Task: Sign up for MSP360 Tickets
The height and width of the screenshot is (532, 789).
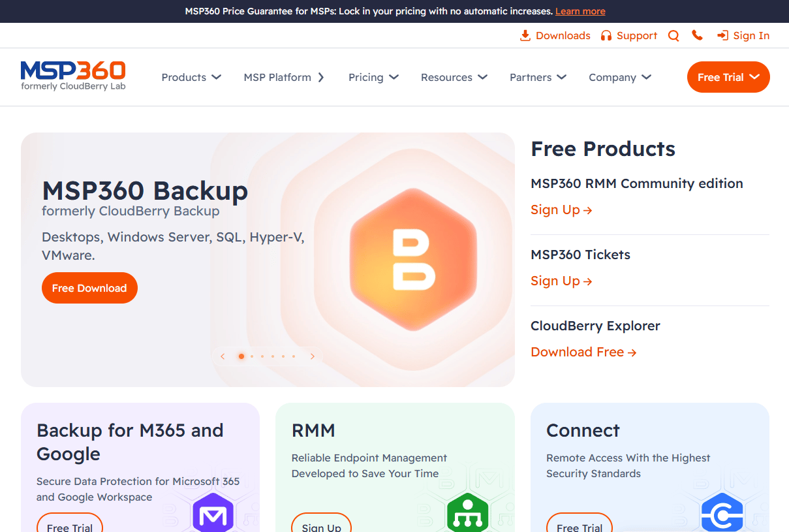Action: coord(561,281)
